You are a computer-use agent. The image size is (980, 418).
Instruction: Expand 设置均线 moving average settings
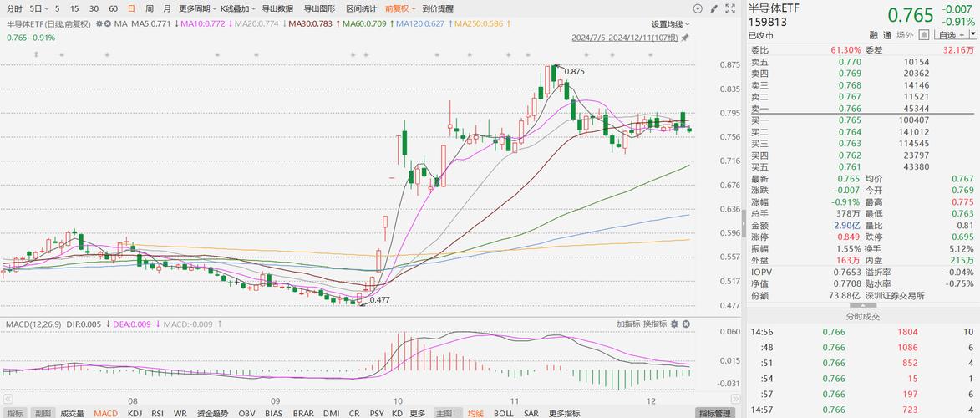tap(671, 23)
